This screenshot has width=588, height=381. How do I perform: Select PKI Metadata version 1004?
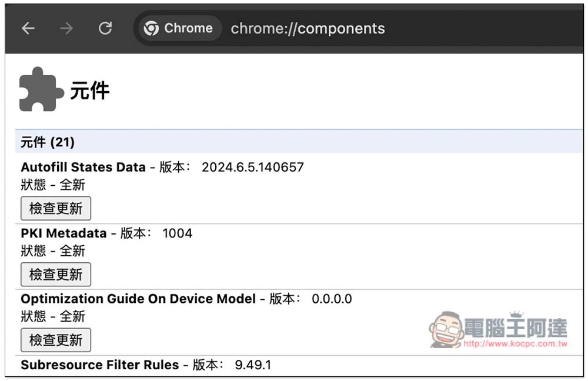point(178,233)
